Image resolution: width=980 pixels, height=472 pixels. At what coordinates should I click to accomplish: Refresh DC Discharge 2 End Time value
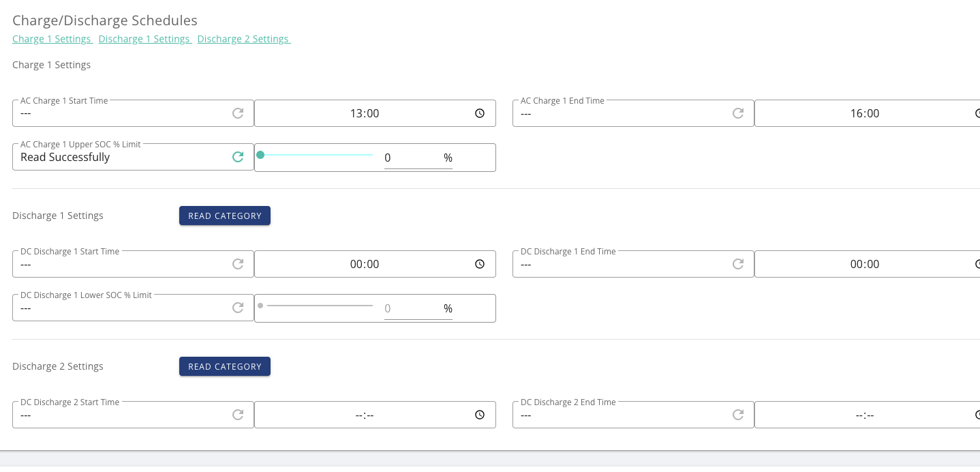[x=738, y=415]
